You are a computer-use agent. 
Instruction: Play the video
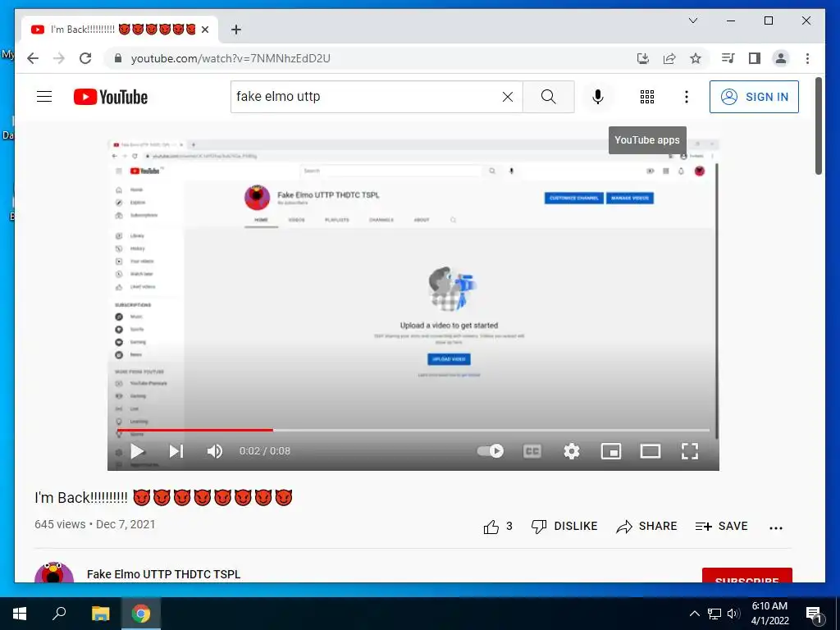click(138, 451)
